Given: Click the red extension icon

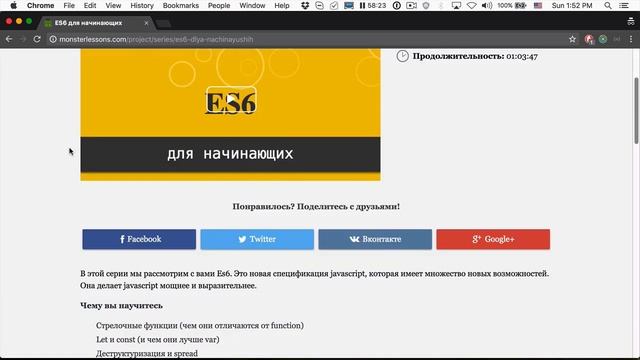Looking at the screenshot, I should 589,39.
